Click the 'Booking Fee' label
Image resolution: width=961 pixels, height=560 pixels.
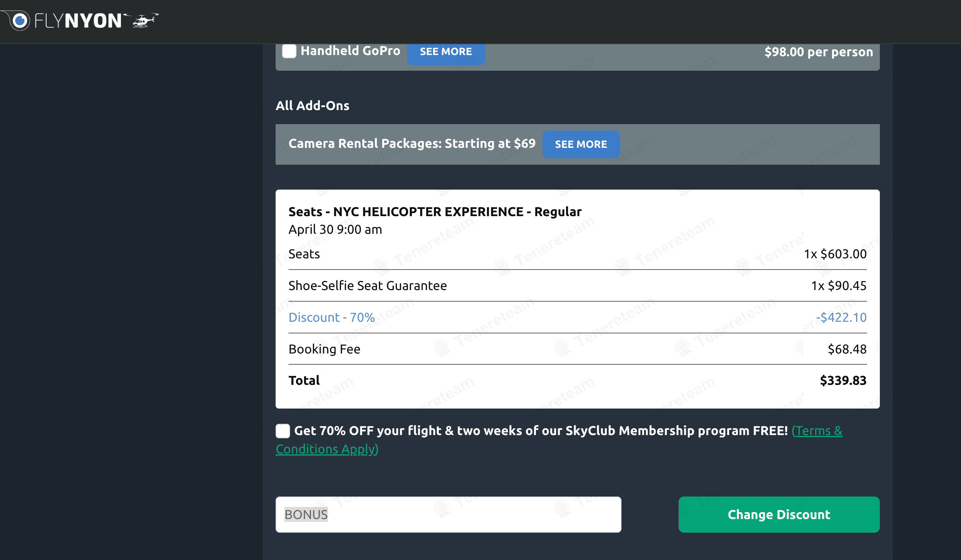[325, 349]
